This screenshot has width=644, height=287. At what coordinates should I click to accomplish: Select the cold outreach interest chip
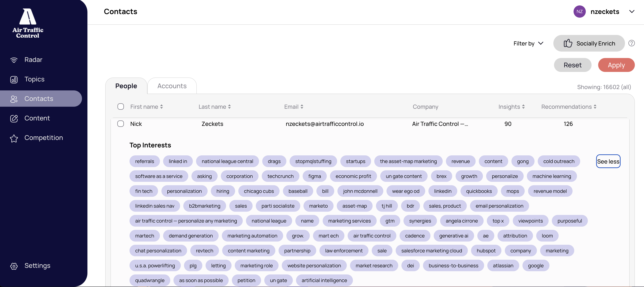(x=559, y=161)
